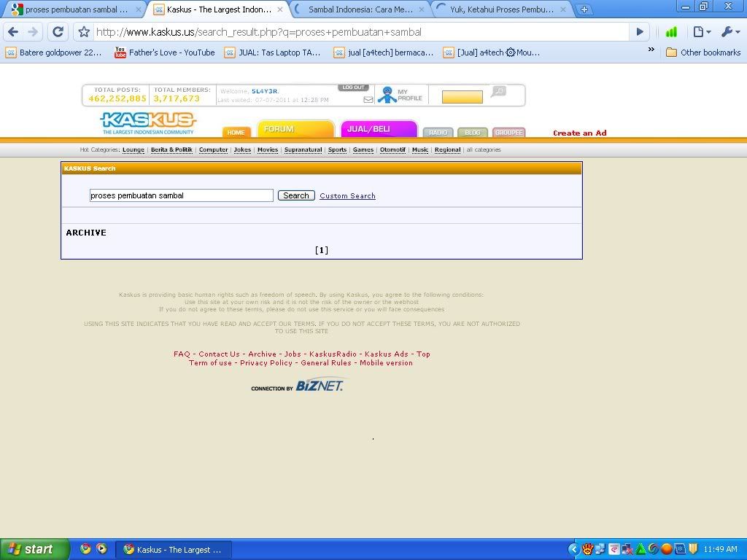Click the Kaskus logo
747x560 pixels.
coord(148,122)
